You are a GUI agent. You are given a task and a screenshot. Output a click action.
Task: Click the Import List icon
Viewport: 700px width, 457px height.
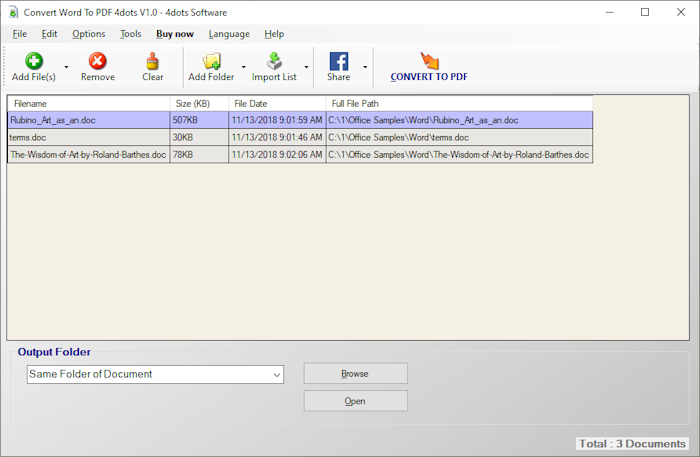point(274,61)
